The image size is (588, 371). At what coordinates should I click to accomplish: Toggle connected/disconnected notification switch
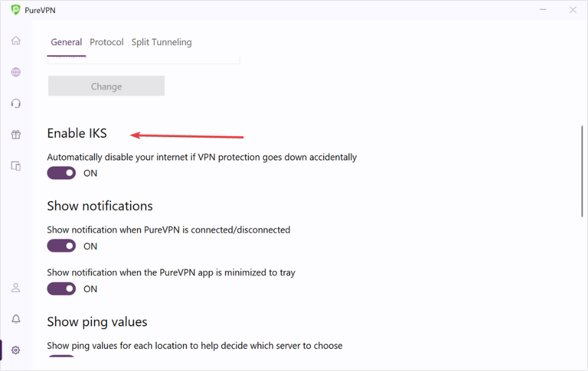(61, 246)
